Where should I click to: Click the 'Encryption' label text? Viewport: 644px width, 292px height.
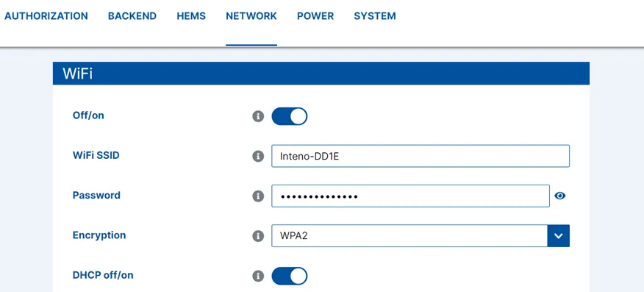(99, 235)
